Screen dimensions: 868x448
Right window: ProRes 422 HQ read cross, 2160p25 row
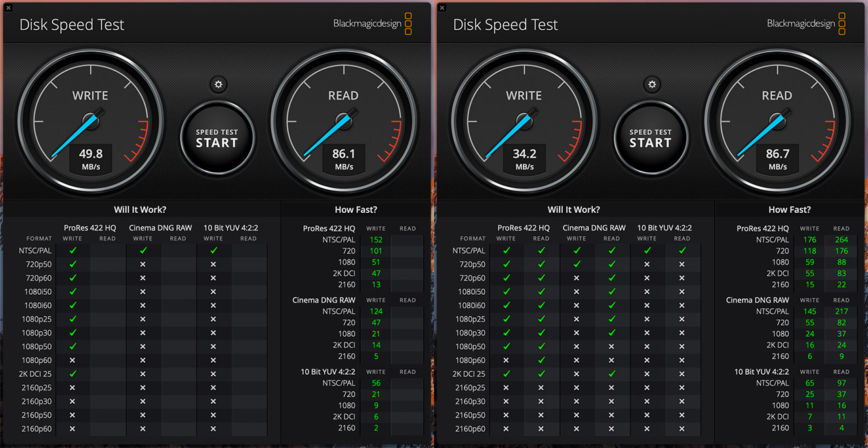pyautogui.click(x=541, y=388)
